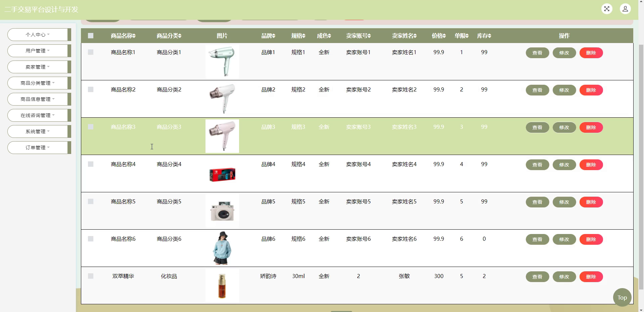Sort table by 卖家姓名 column arrows
Screen dimensions: 644x312
tap(415, 36)
